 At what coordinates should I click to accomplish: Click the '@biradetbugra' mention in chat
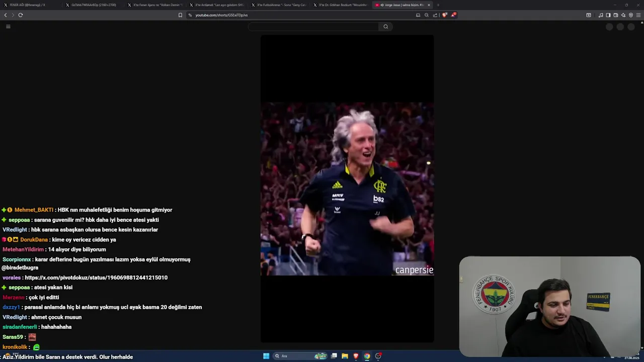click(x=20, y=268)
